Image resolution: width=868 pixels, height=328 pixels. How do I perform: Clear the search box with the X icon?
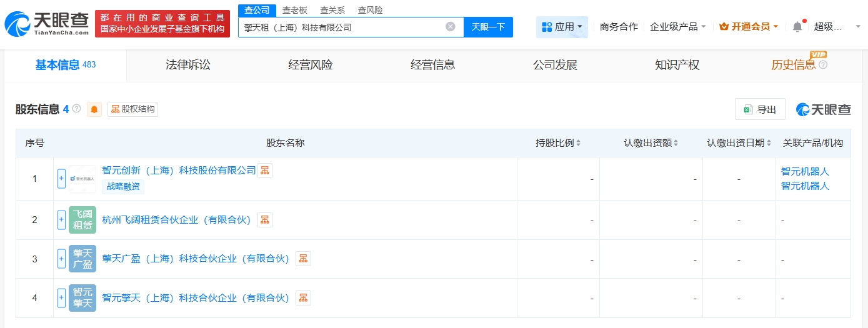coord(450,27)
